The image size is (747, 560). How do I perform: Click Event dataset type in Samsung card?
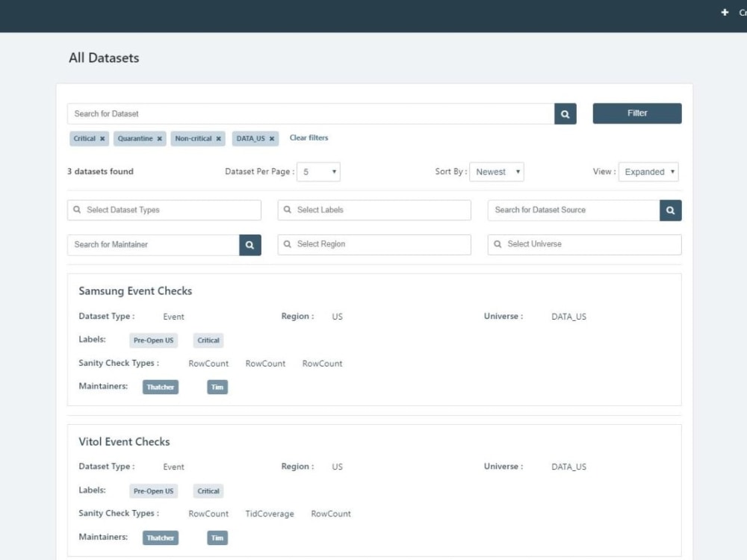tap(173, 317)
